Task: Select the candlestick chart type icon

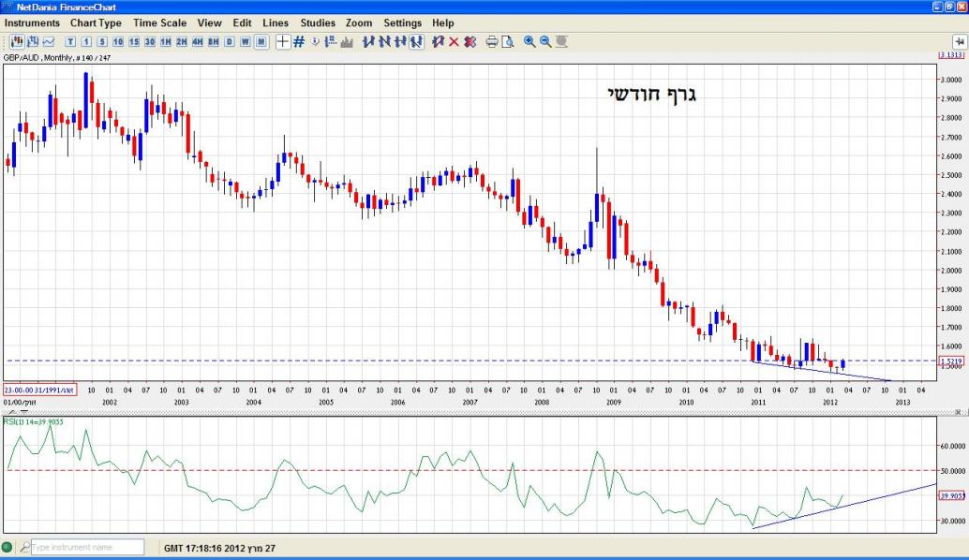Action: pyautogui.click(x=17, y=41)
